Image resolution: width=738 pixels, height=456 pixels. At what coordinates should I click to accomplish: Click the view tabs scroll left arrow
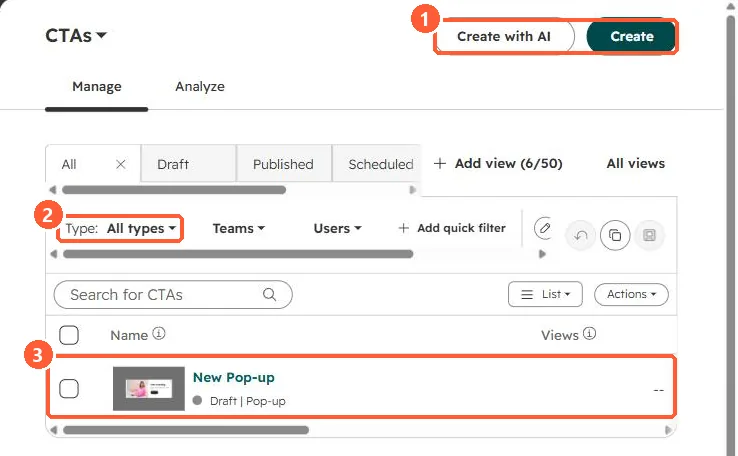click(x=52, y=190)
